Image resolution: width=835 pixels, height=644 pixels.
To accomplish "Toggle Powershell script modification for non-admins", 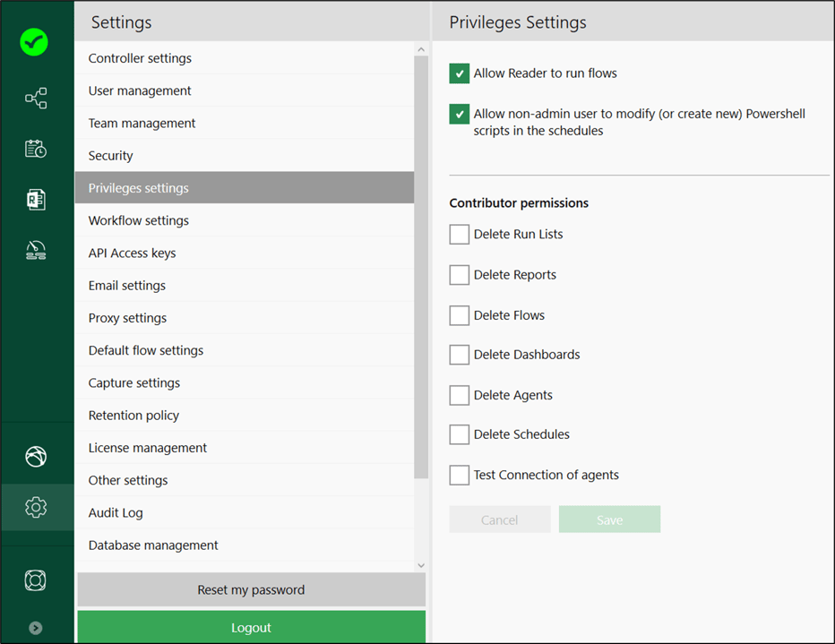I will tap(459, 114).
